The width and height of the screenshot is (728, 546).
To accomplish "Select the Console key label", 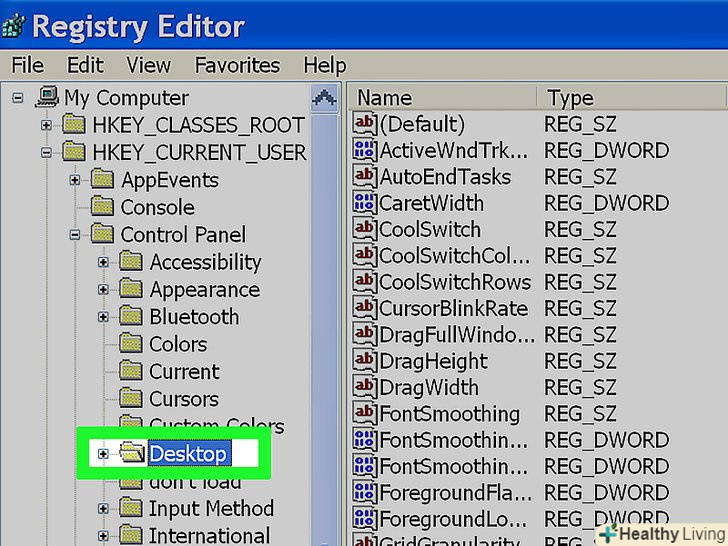I will click(157, 207).
